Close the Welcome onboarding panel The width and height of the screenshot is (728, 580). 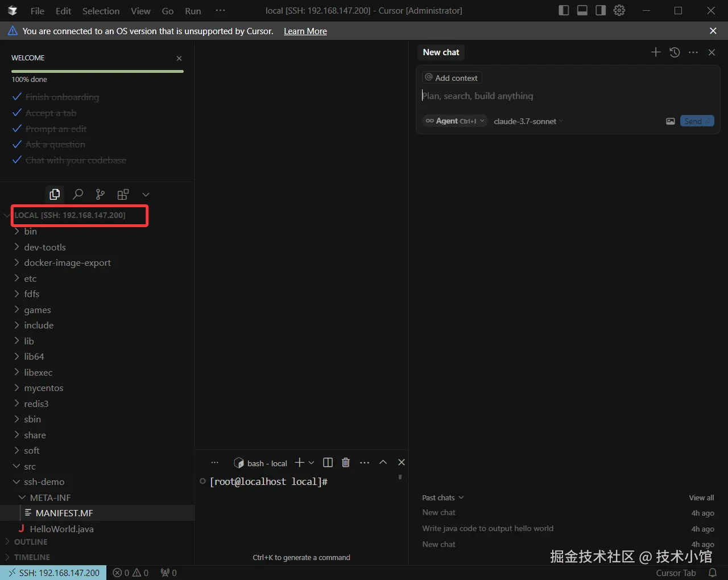pyautogui.click(x=179, y=58)
